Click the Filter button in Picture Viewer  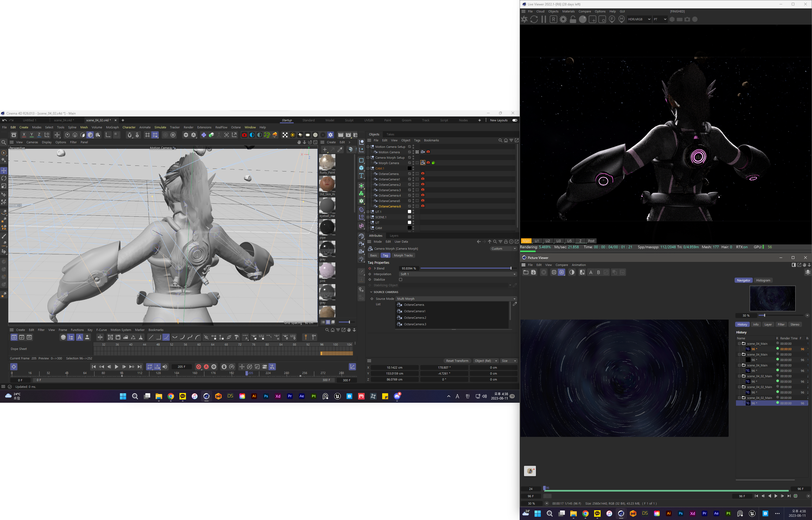pyautogui.click(x=781, y=324)
